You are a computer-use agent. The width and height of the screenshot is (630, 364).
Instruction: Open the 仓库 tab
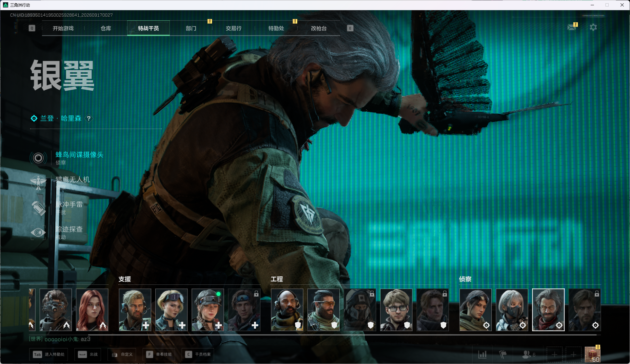(106, 28)
